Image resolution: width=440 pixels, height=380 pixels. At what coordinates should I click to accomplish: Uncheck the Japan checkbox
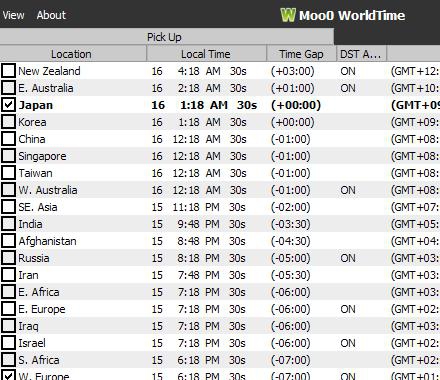tap(8, 105)
